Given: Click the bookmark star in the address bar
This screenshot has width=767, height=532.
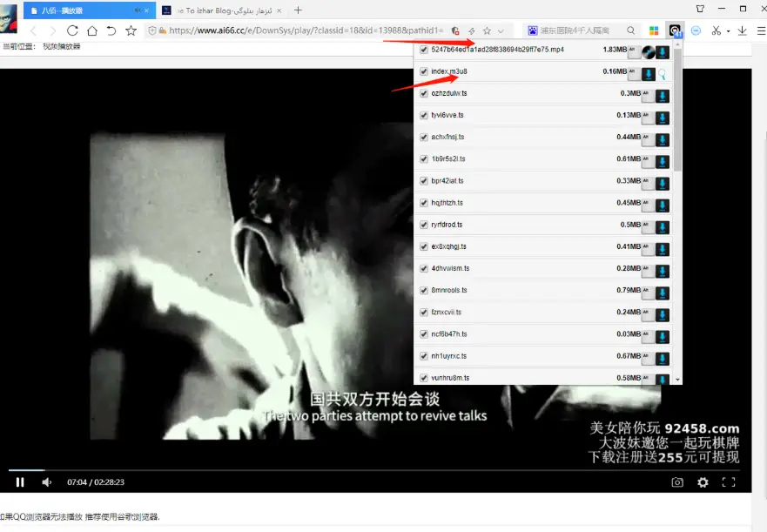Looking at the screenshot, I should coord(487,30).
